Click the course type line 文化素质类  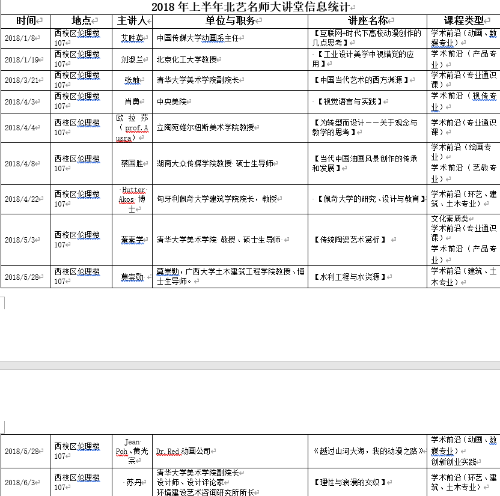[450, 219]
